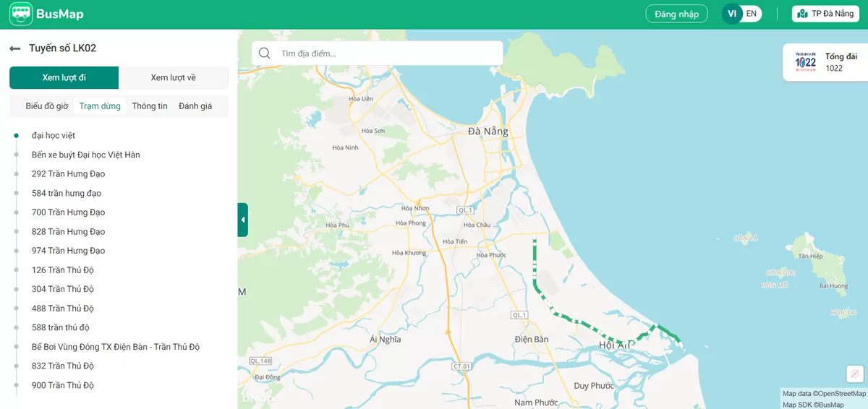Go back using the left arrow icon

tap(14, 48)
